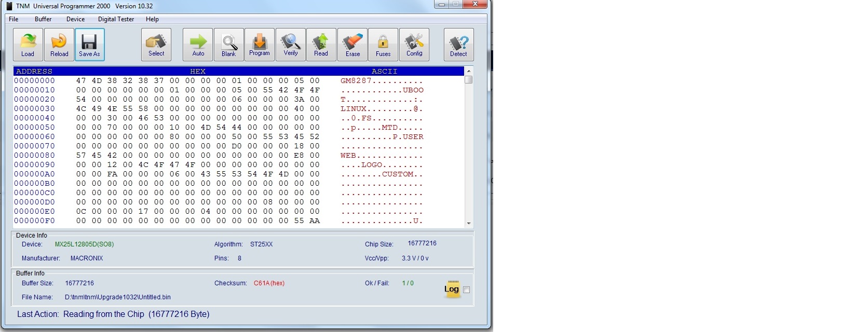Open the File menu
Image resolution: width=868 pixels, height=332 pixels.
13,19
